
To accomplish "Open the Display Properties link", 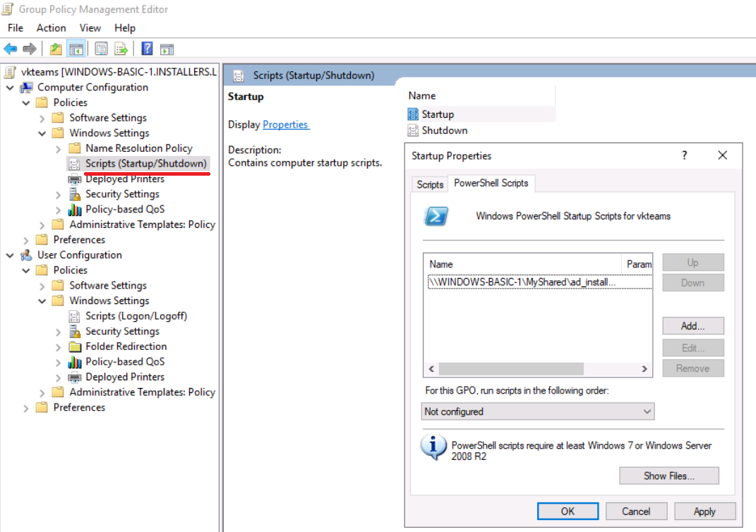I will pos(285,125).
